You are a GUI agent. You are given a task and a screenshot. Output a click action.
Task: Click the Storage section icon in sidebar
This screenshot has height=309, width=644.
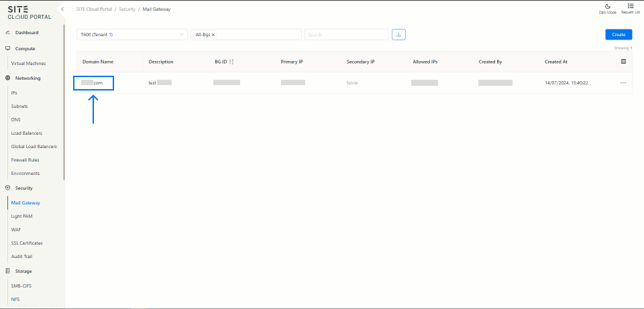tap(8, 271)
